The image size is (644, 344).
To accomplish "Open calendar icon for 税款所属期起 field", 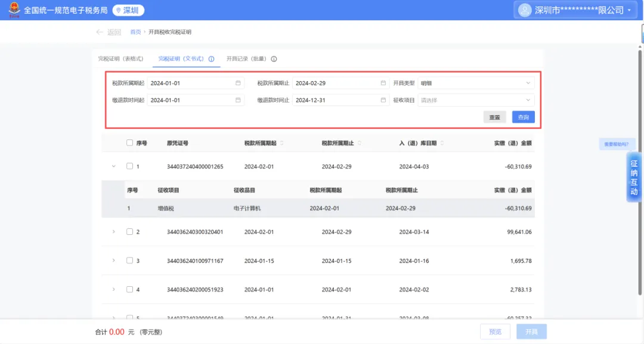I will (238, 83).
